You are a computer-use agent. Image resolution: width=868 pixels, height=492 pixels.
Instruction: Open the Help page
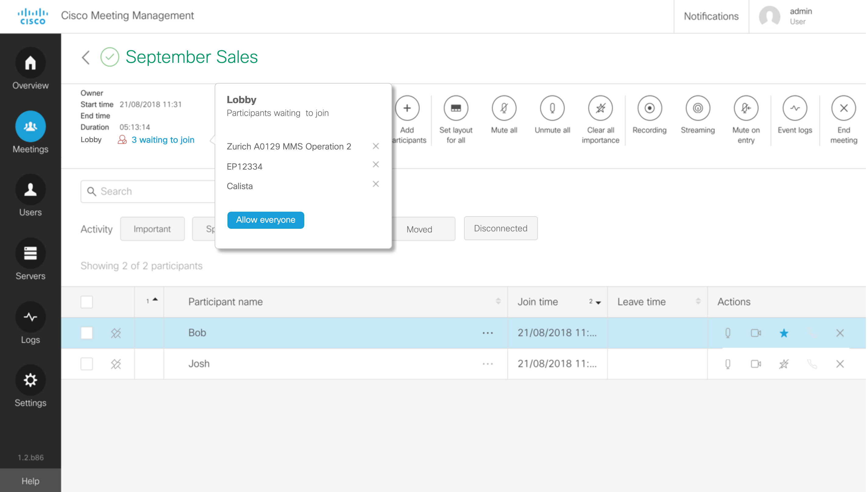[x=30, y=481]
